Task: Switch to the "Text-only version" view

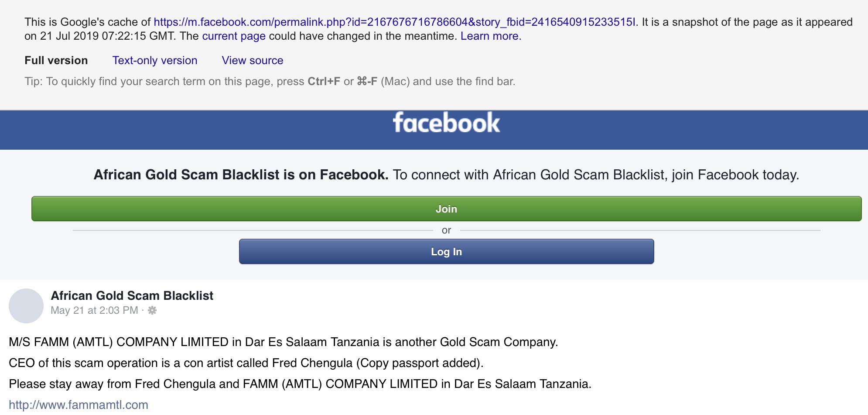Action: point(155,61)
